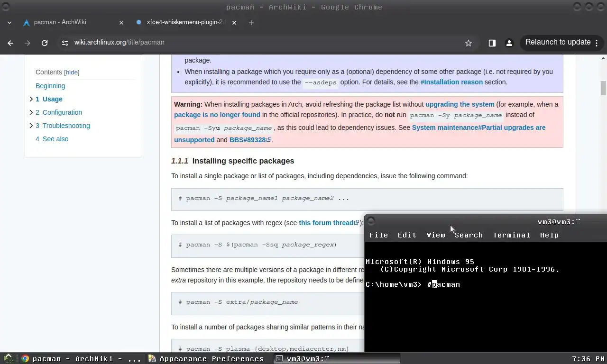Switch to vm3@vm3:~ taskbar item

[337, 359]
